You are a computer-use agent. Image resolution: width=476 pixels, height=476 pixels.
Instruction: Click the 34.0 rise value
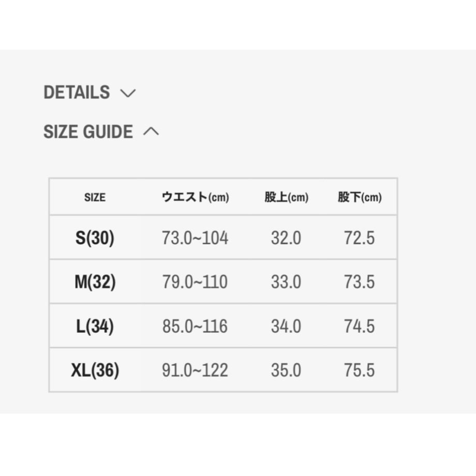pyautogui.click(x=286, y=326)
